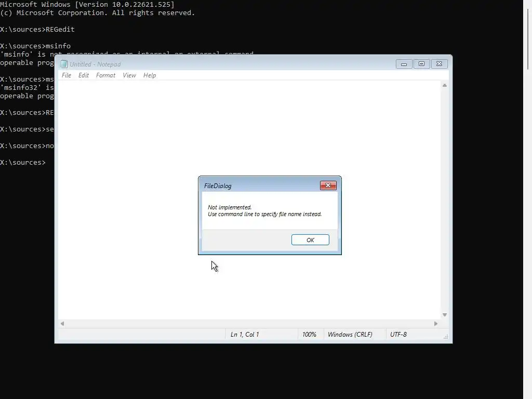Viewport: 532px width, 399px height.
Task: Click the Notepad scroll left arrow
Action: click(62, 324)
